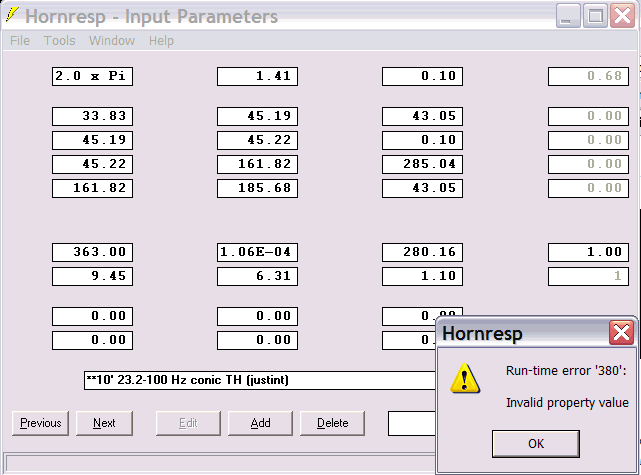Click the greyed-out Edit button
Viewport: 641px width, 475px height.
[188, 423]
